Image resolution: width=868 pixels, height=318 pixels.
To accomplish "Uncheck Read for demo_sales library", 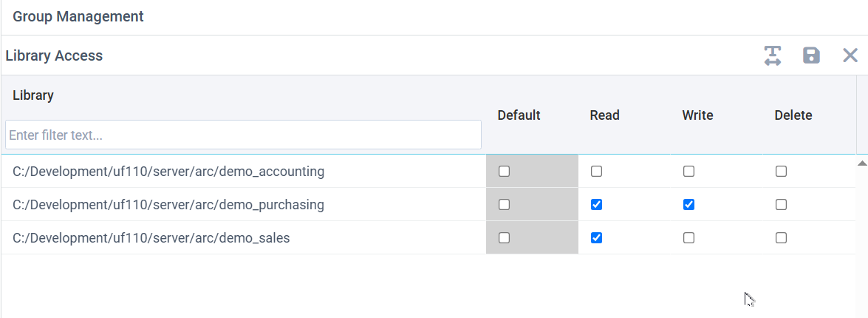I will (x=596, y=238).
